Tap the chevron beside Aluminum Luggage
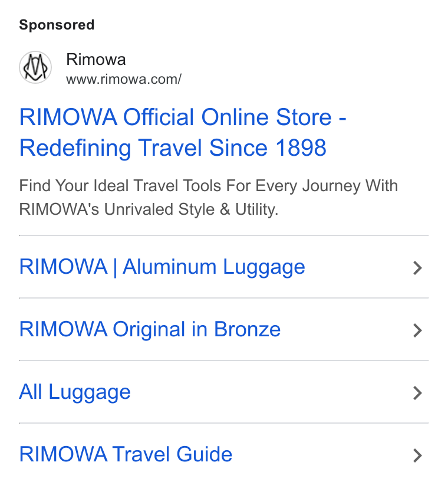This screenshot has height=485, width=448. click(417, 268)
